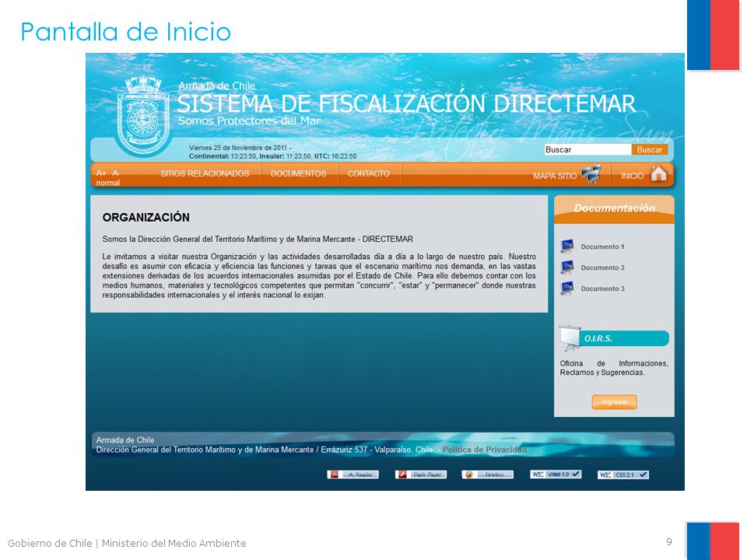Screen dimensions: 747x560
Task: Open the DOCUMENTOS menu
Action: point(299,173)
